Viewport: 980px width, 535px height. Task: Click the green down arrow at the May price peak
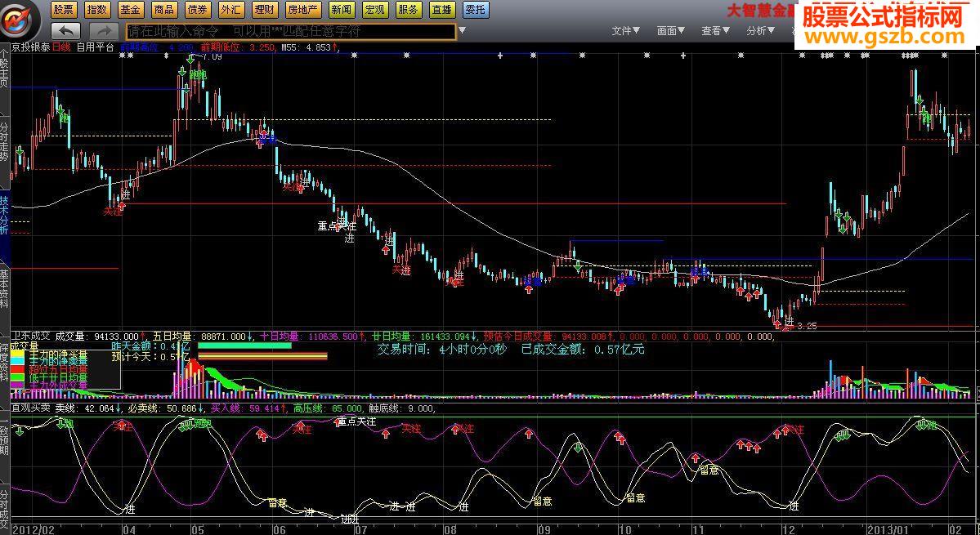[190, 59]
